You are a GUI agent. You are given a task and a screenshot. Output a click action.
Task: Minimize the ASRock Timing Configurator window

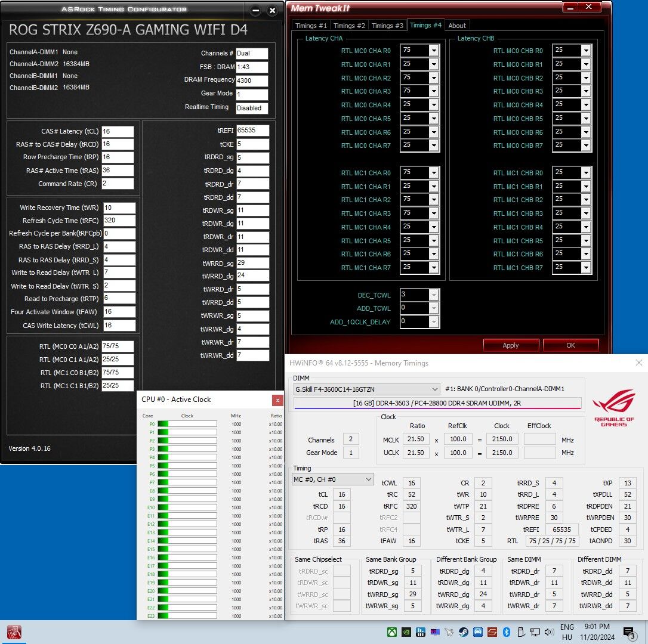click(x=256, y=11)
